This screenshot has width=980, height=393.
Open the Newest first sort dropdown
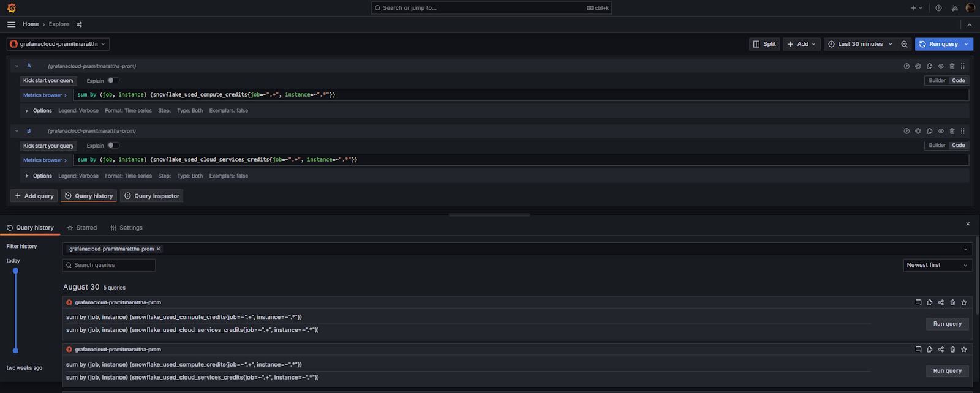(x=938, y=265)
